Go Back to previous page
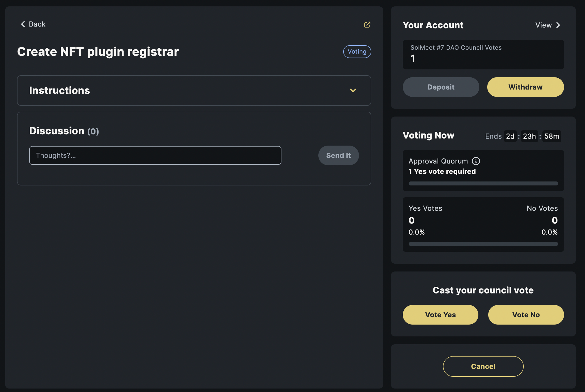The width and height of the screenshot is (585, 392). [37, 24]
